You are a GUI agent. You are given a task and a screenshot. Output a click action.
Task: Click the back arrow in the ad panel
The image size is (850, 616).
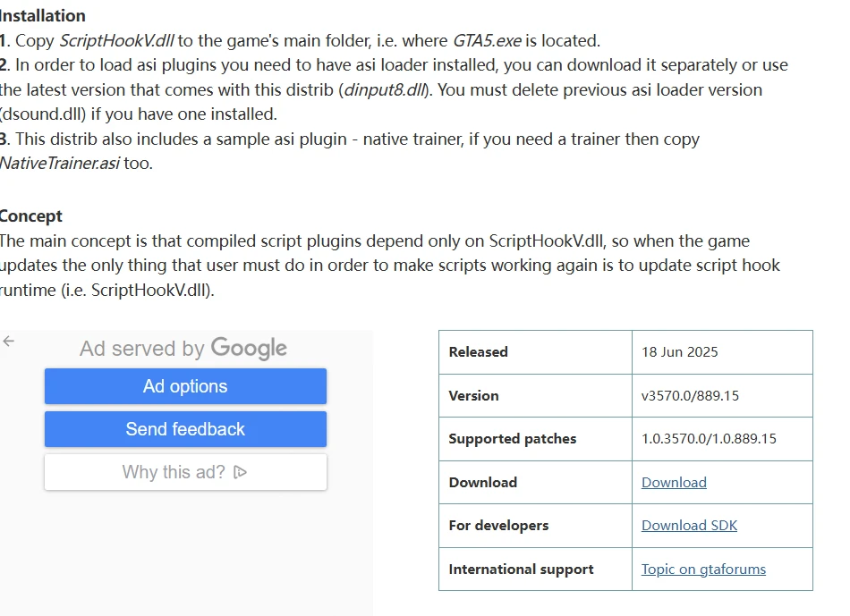pos(9,341)
